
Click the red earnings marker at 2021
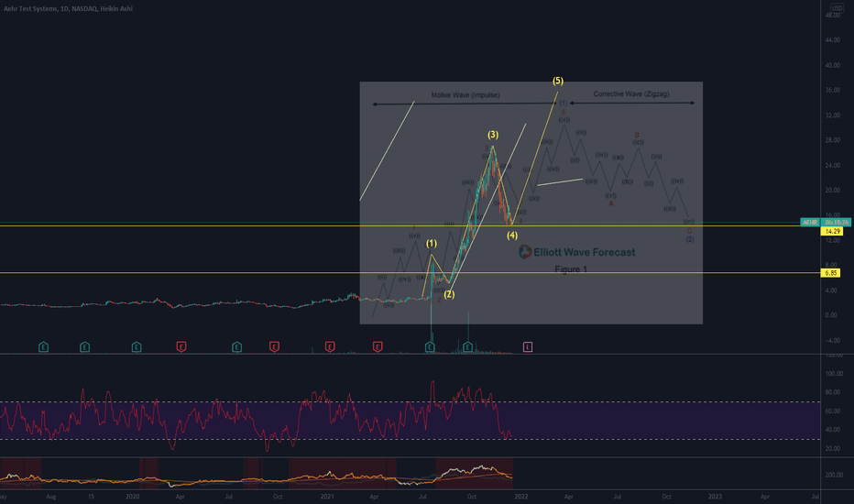tap(330, 346)
